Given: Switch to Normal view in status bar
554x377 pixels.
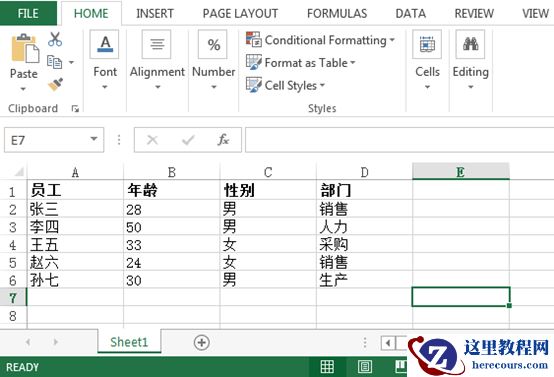Looking at the screenshot, I should [327, 367].
